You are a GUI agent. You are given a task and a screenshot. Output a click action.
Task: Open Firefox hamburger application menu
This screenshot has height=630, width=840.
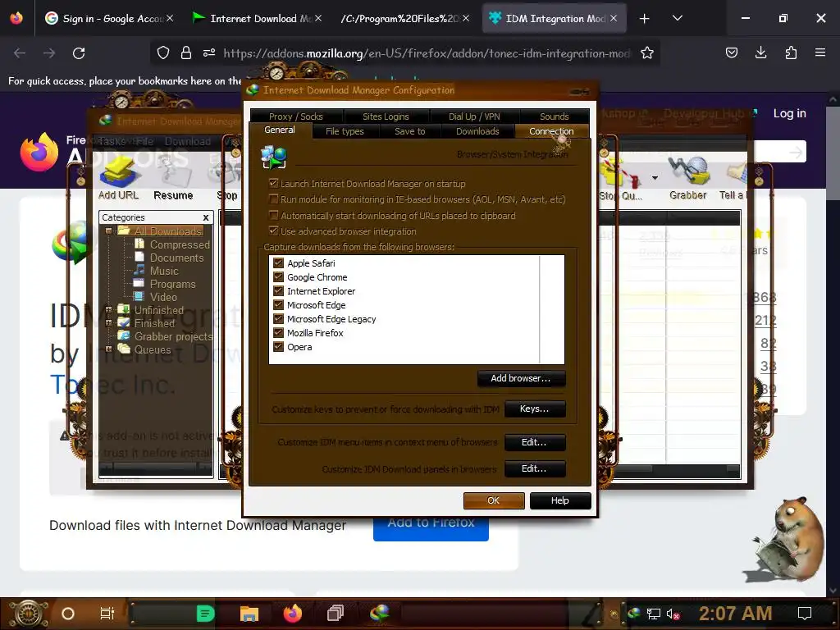click(820, 52)
